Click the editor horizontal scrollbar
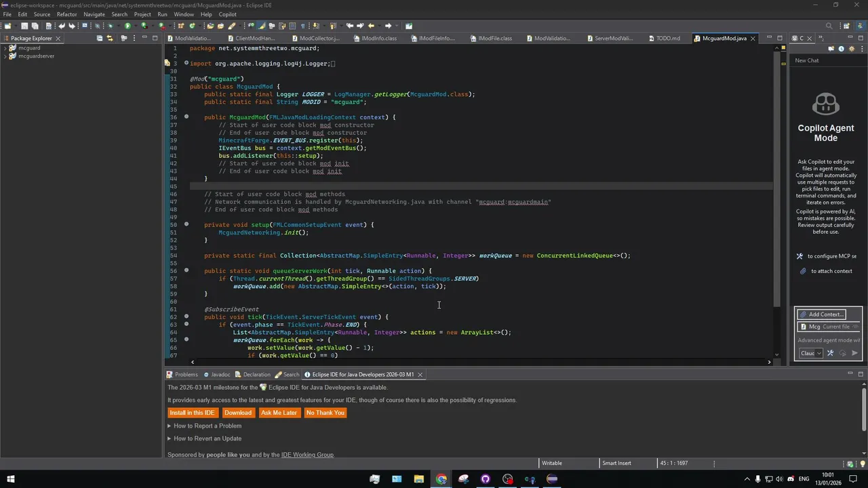868x488 pixels. tap(480, 362)
